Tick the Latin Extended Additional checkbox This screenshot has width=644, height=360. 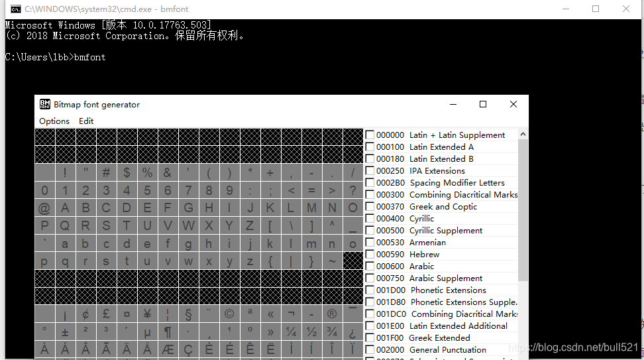[x=370, y=326]
